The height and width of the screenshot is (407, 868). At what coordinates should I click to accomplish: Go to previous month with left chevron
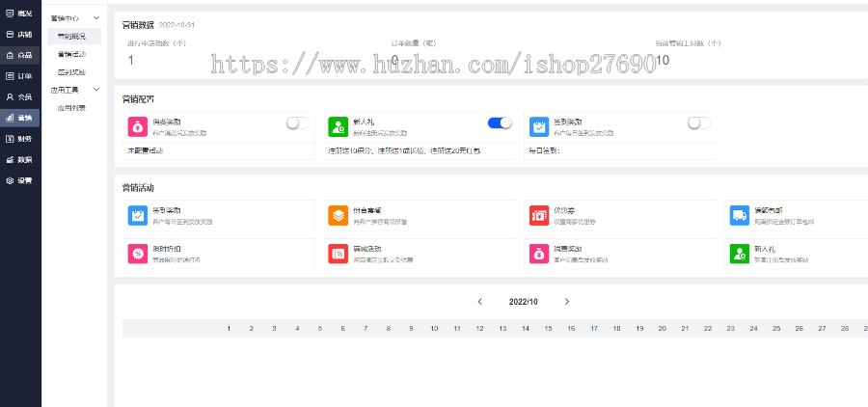click(480, 302)
